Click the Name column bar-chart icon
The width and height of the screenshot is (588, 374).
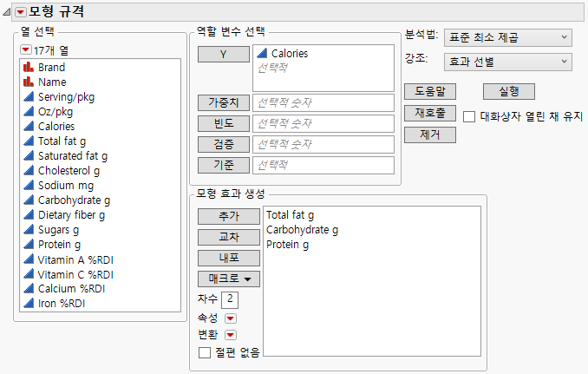pos(29,82)
